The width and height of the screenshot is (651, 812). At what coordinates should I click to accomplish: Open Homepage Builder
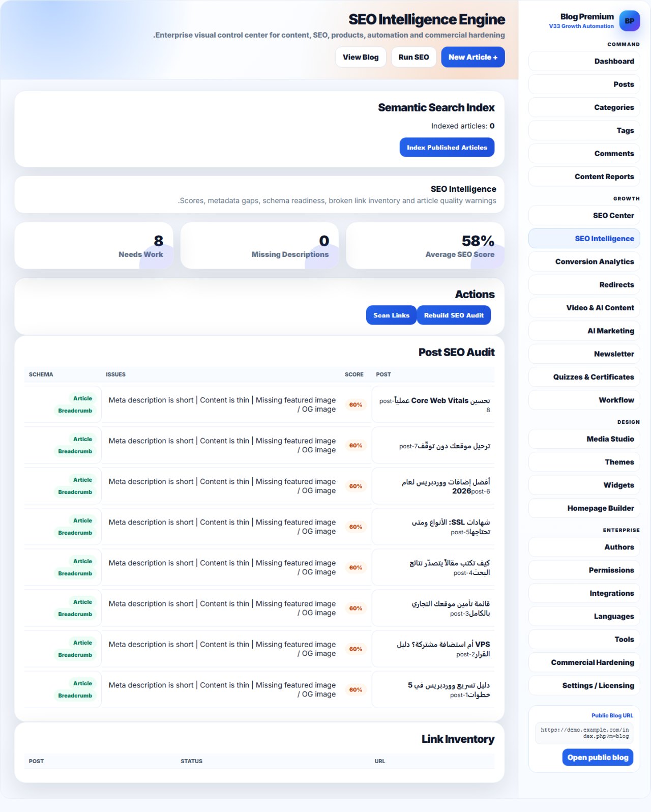[584, 508]
